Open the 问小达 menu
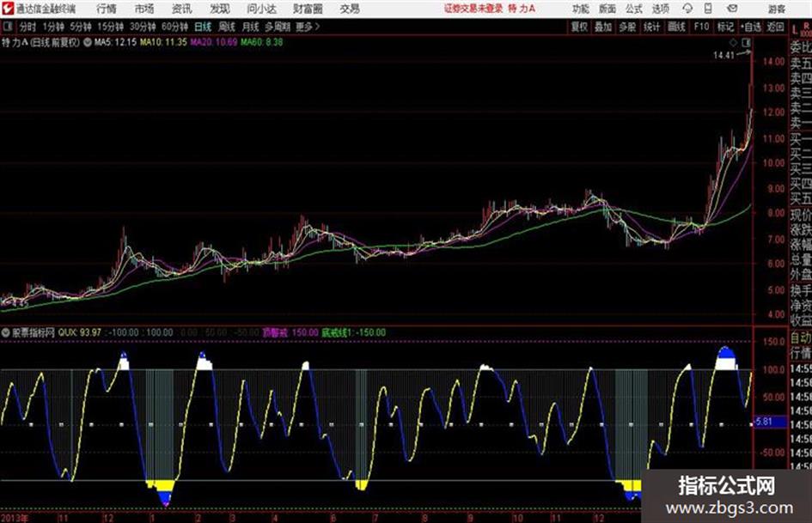Image resolution: width=812 pixels, height=523 pixels. 261,9
